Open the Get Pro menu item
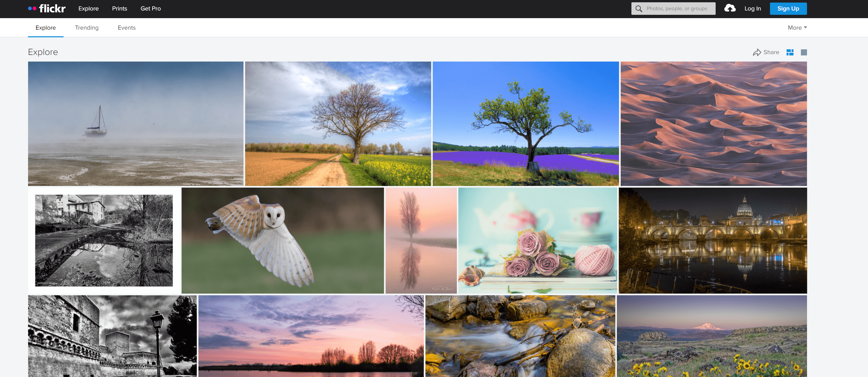 (x=151, y=8)
